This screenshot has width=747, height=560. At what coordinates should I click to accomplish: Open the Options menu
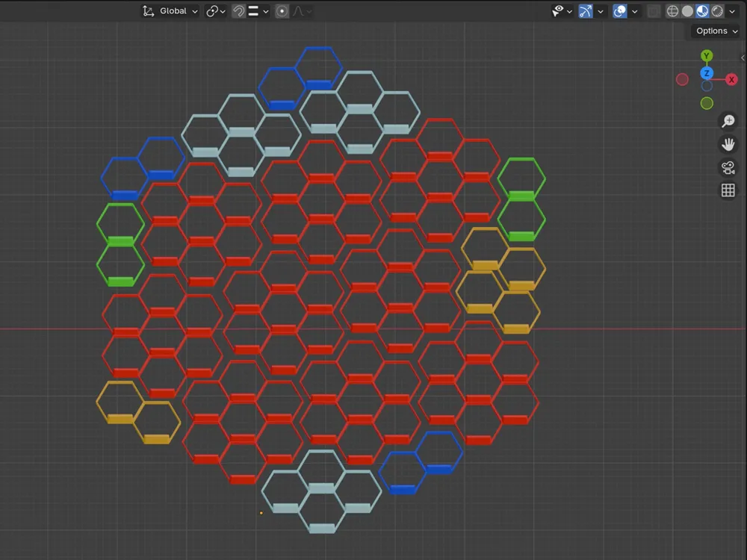click(x=716, y=31)
